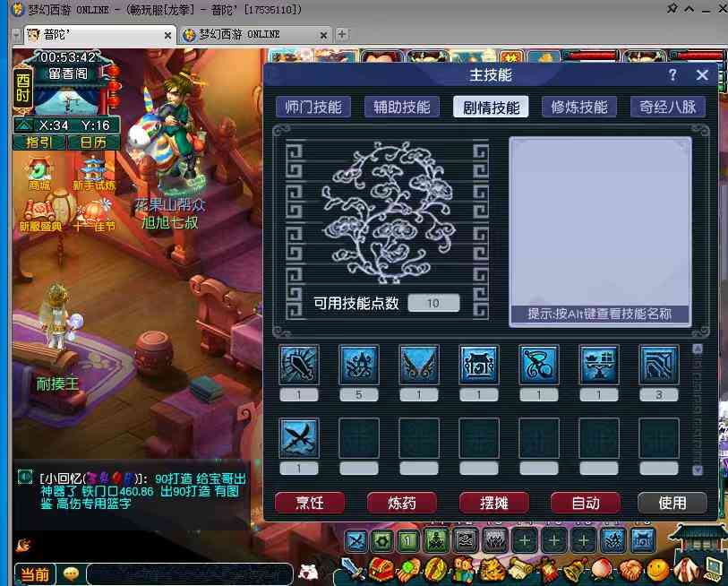Close the 主技能 skill window
Image resolution: width=728 pixels, height=586 pixels.
(702, 75)
